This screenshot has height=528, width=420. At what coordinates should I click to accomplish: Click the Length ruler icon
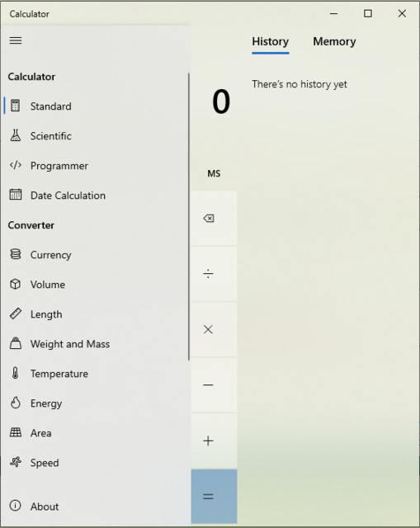coord(16,313)
